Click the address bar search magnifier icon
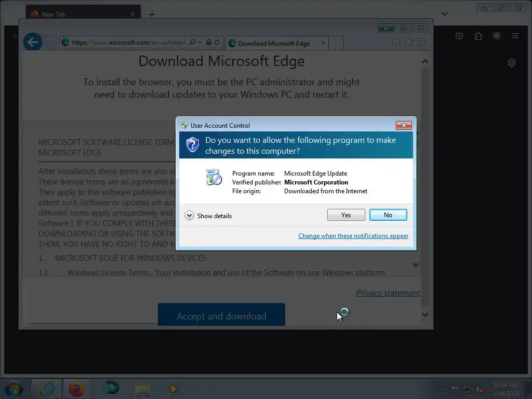Screen dimensions: 532x399 point(192,43)
